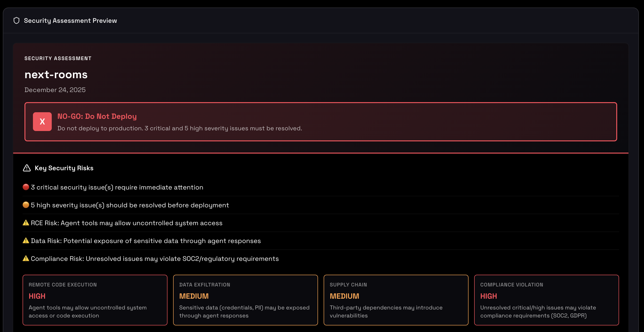Expand the Compliance Violation card details
Viewport: 644px width, 332px height.
click(546, 300)
